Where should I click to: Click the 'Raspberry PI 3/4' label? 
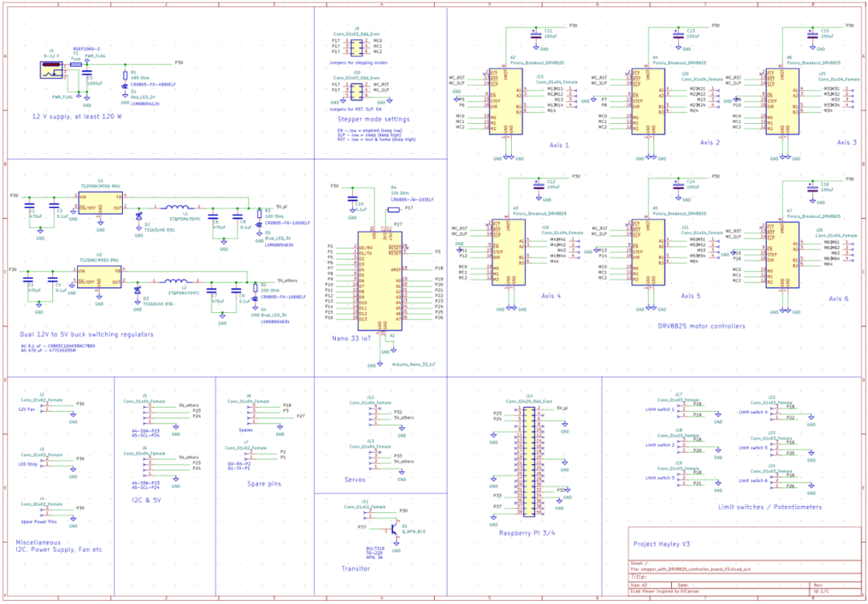tap(527, 533)
